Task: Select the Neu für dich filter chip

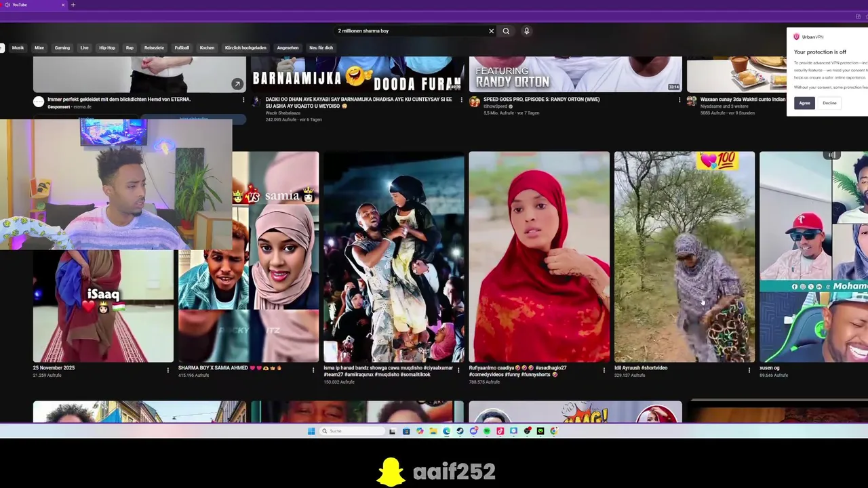Action: [x=321, y=48]
